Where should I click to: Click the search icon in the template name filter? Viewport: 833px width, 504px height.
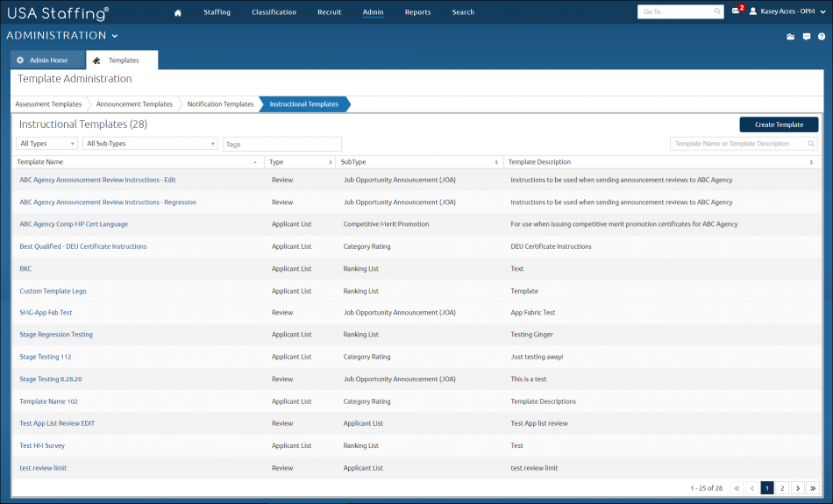click(x=811, y=144)
